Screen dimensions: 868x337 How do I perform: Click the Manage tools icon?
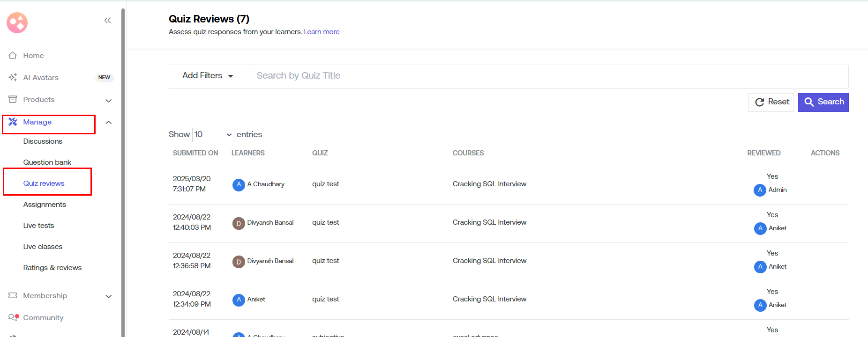(x=13, y=122)
